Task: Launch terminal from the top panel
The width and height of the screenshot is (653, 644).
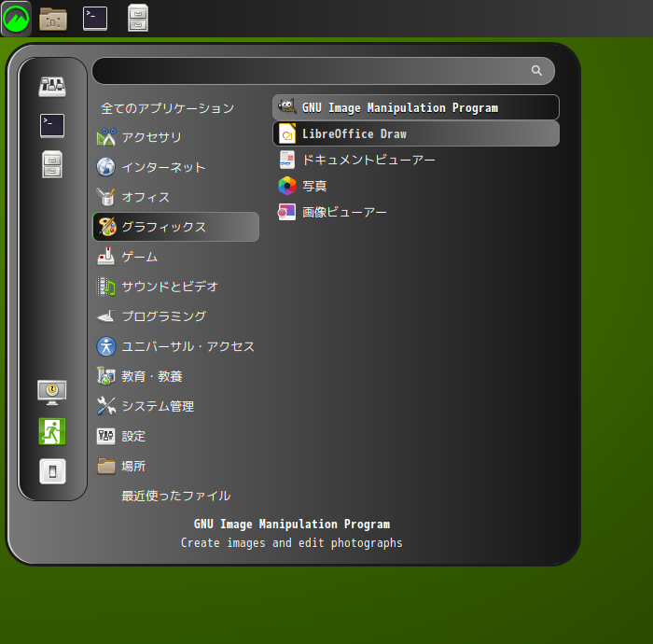Action: (95, 19)
